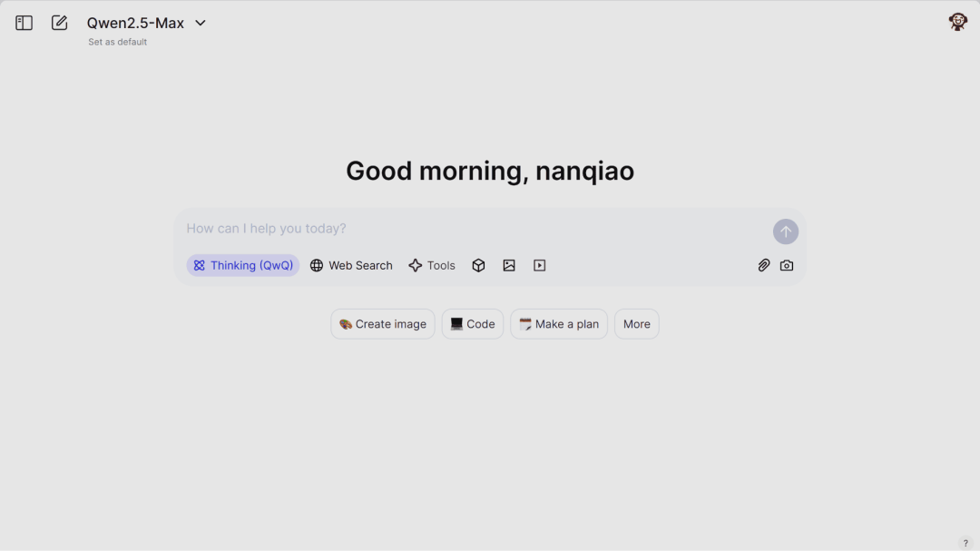
Task: Open the Tools menu
Action: tap(432, 265)
